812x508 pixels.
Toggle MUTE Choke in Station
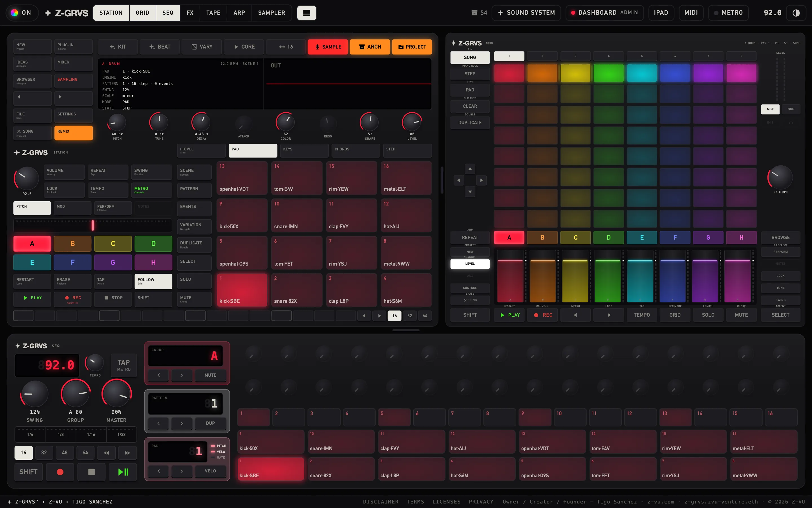pos(194,299)
